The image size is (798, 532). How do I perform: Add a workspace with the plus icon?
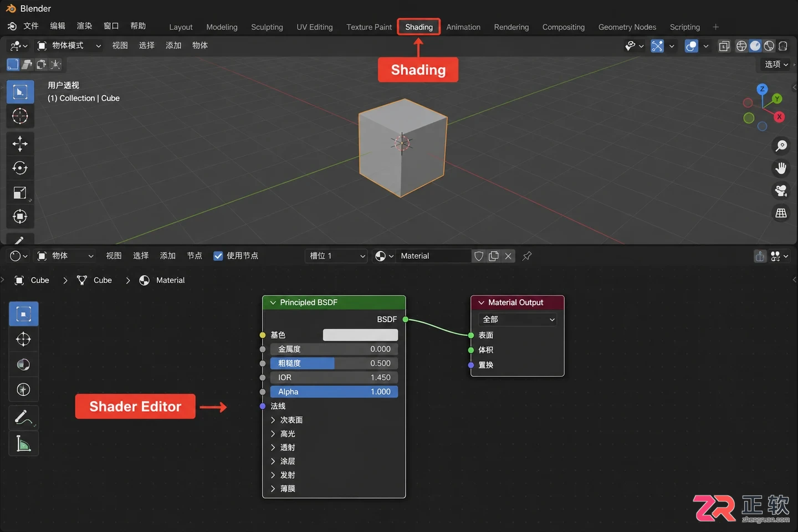pyautogui.click(x=715, y=27)
